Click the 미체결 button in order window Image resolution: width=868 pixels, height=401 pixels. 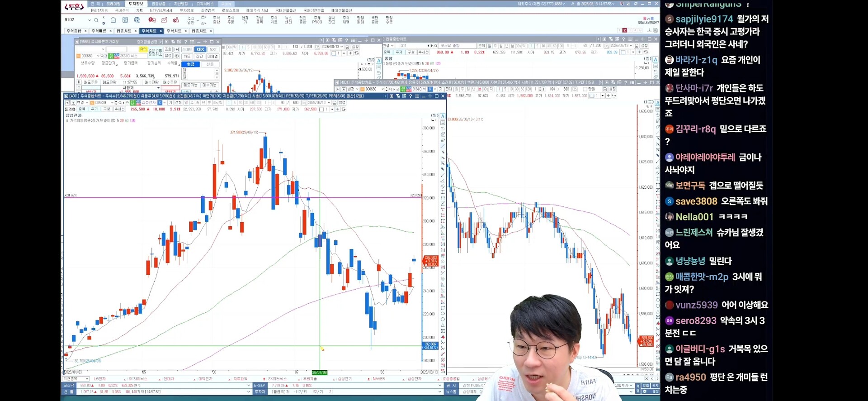212,57
